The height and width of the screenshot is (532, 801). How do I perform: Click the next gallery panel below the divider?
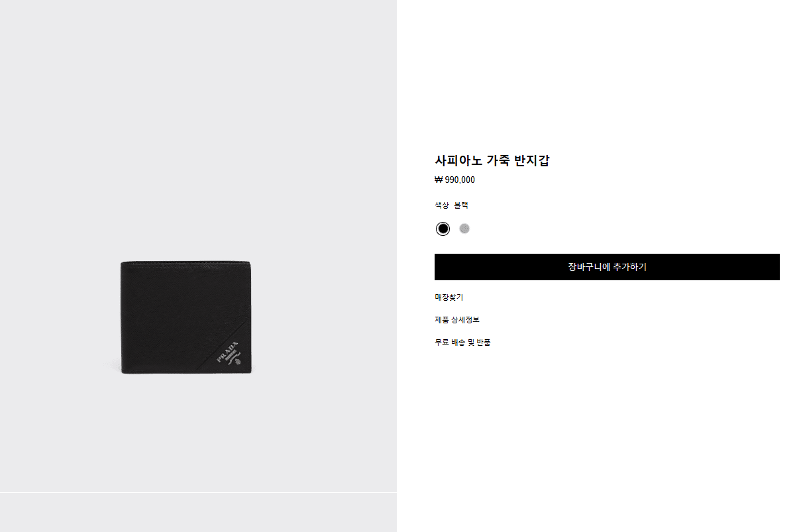point(198,513)
